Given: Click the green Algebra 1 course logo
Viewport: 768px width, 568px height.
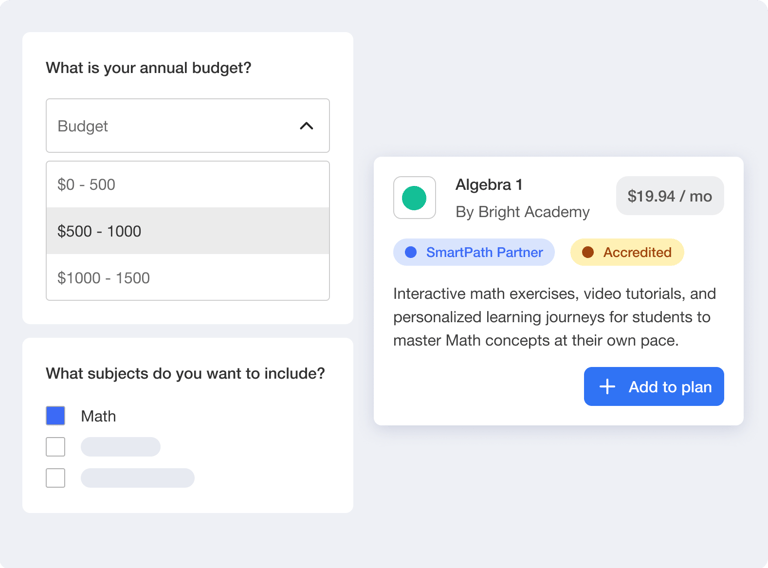Looking at the screenshot, I should pyautogui.click(x=414, y=198).
